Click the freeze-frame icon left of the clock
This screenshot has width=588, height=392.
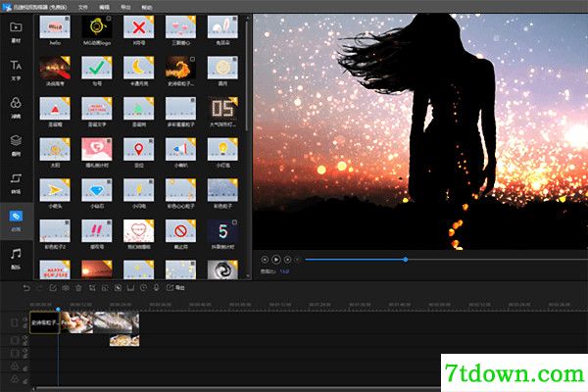[x=130, y=288]
